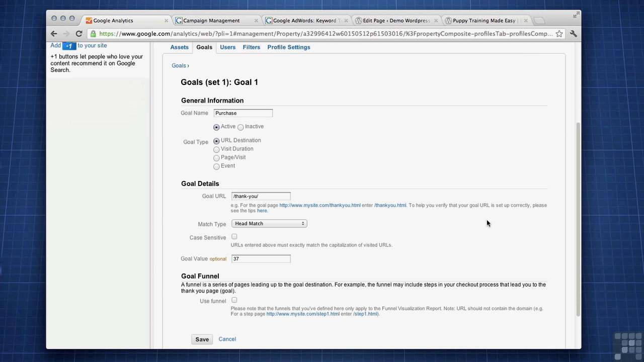Click the page vertical scrollbar
Image resolution: width=644 pixels, height=362 pixels.
pyautogui.click(x=578, y=216)
